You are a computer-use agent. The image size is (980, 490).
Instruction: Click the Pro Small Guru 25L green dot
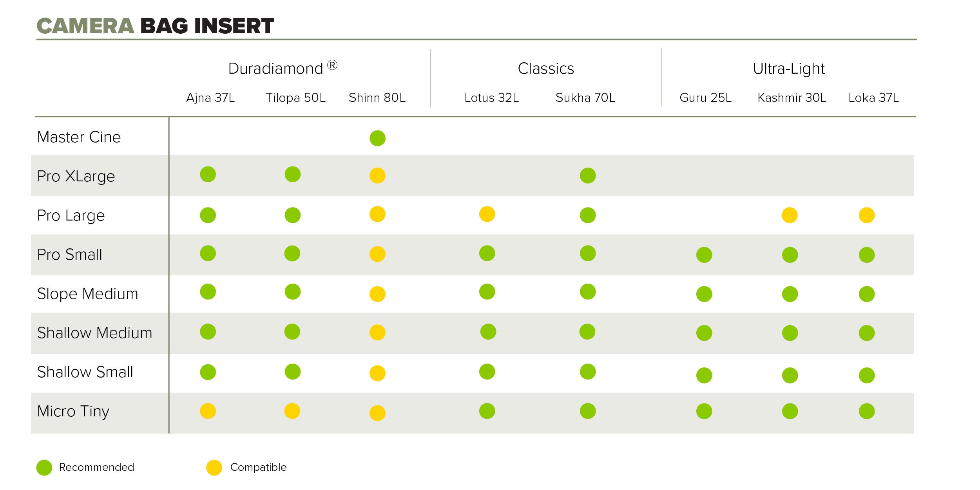coord(704,255)
